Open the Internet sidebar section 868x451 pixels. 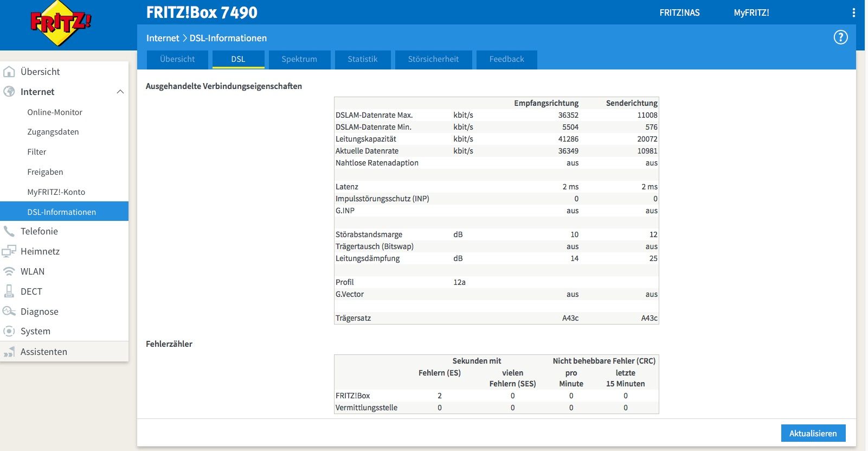[x=37, y=92]
